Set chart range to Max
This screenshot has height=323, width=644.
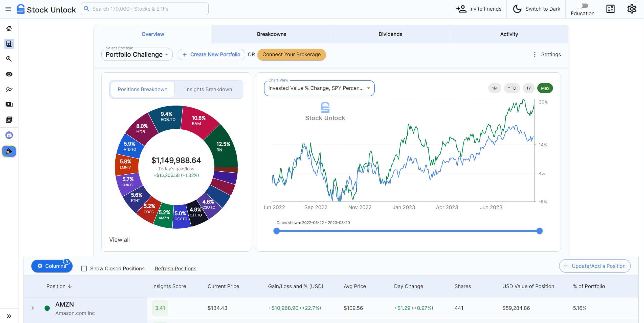(x=545, y=88)
